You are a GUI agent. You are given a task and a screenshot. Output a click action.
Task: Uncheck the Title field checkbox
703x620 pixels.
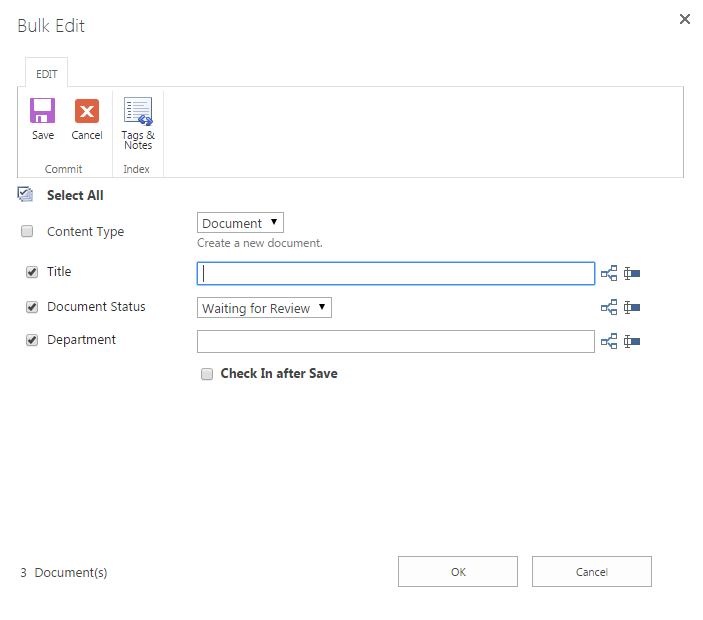pyautogui.click(x=32, y=272)
